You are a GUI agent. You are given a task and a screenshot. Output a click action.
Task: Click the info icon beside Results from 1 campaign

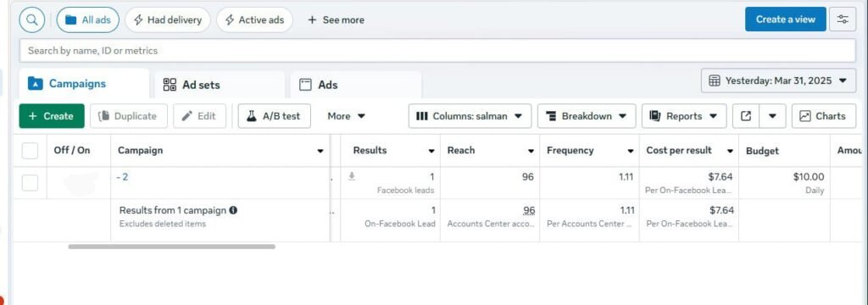coord(234,210)
